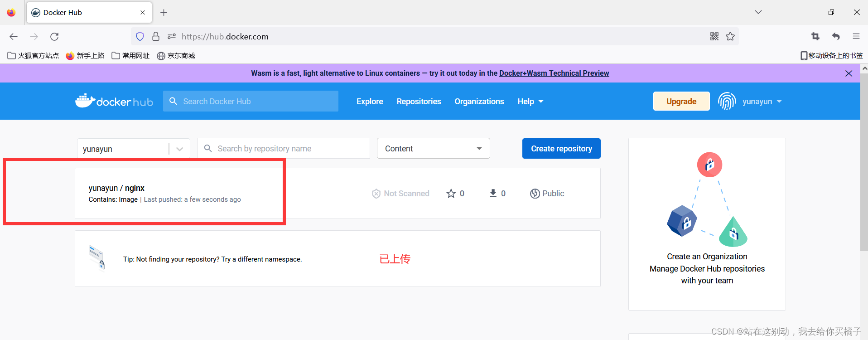The image size is (868, 340).
Task: Open Repositories page
Action: click(x=419, y=102)
